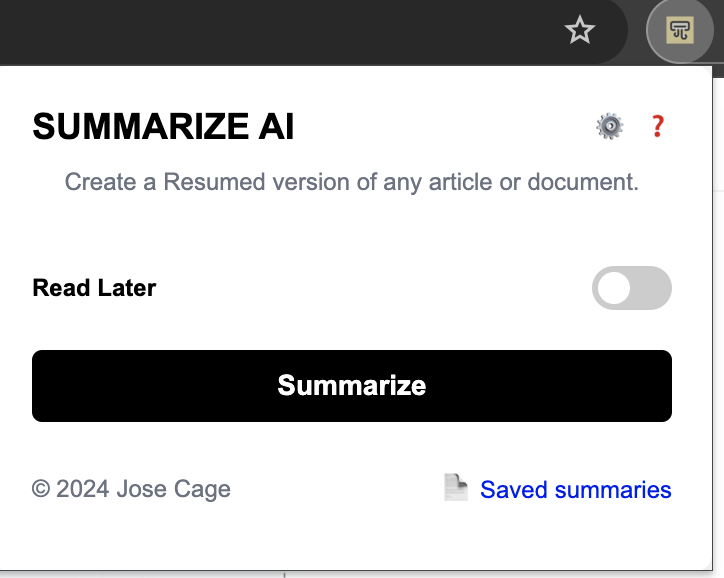This screenshot has height=578, width=724.
Task: Click the white knob of the Read Later switch
Action: tap(614, 288)
